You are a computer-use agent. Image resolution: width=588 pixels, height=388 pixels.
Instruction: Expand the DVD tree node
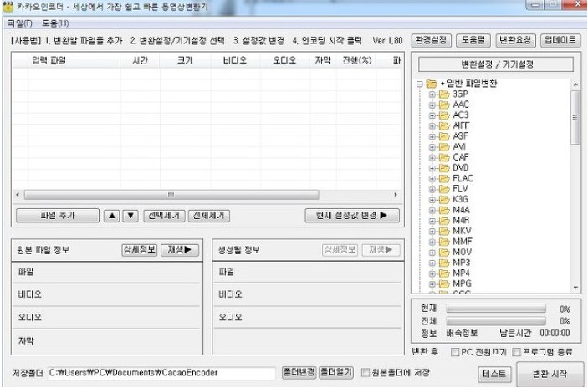click(432, 168)
